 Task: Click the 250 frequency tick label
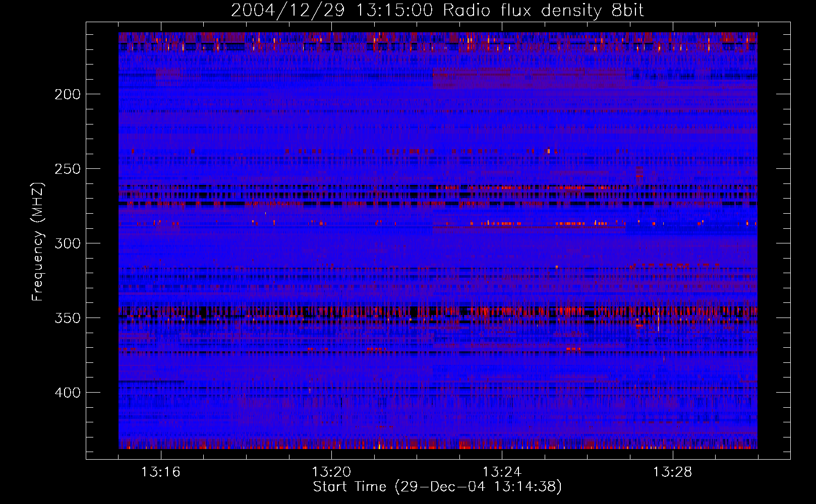[x=68, y=169]
